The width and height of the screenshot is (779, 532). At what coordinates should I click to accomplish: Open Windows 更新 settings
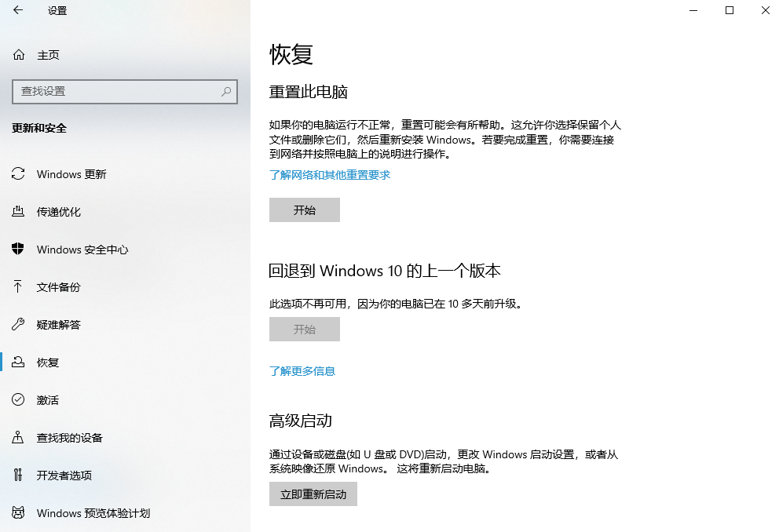pos(71,174)
